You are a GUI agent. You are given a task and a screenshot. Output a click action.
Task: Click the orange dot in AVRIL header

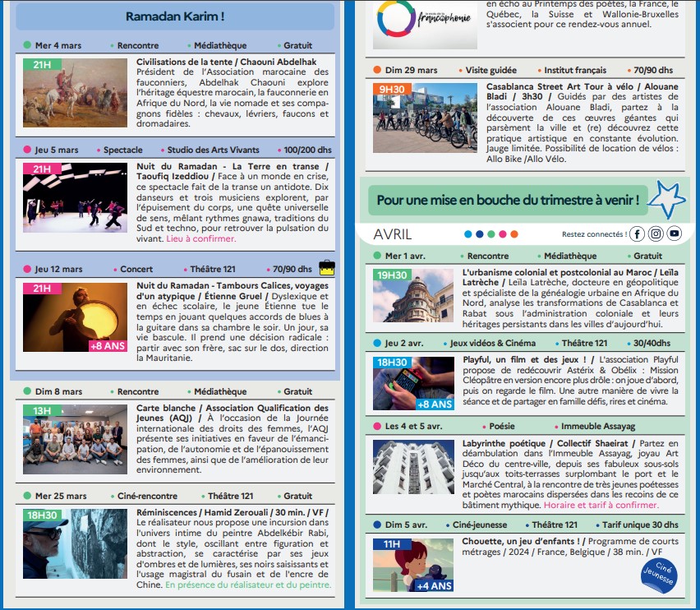(x=514, y=234)
